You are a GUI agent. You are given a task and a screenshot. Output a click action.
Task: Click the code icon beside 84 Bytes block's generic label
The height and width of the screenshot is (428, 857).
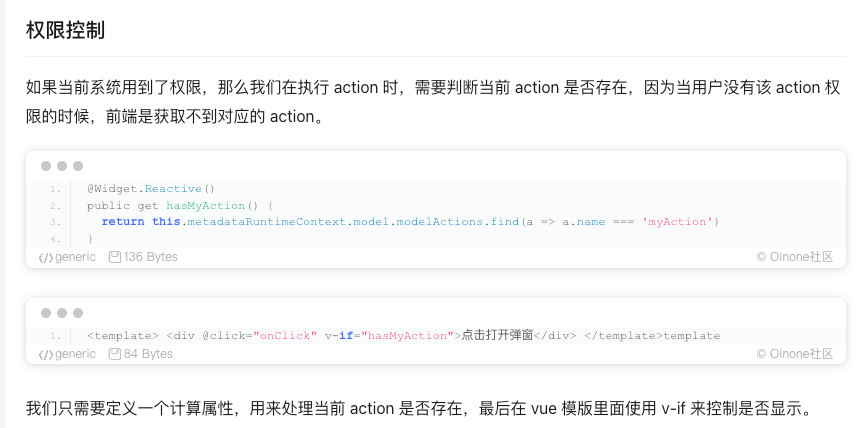click(x=46, y=354)
